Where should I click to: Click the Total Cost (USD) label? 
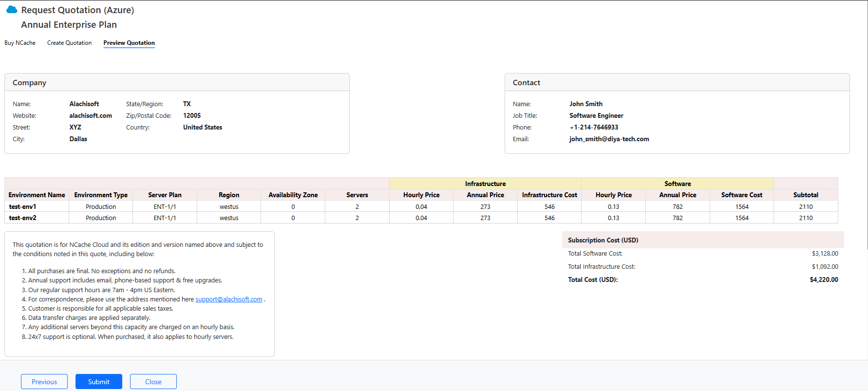tap(593, 279)
